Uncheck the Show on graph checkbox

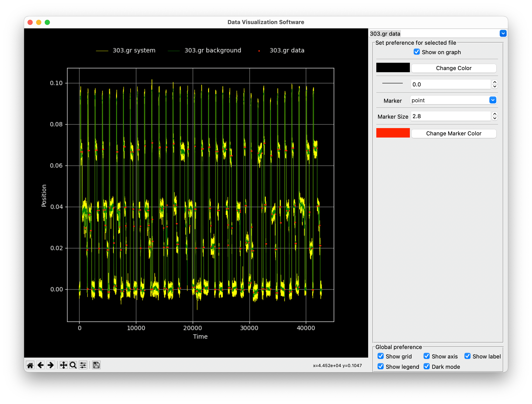(417, 52)
